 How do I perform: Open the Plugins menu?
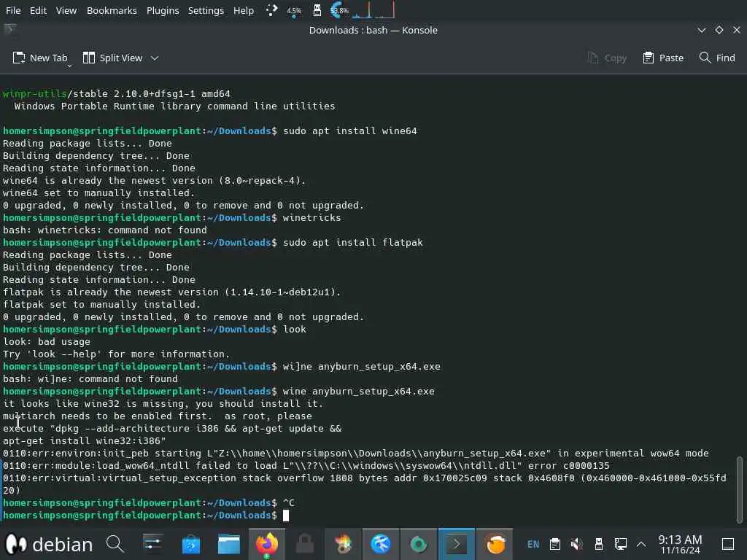tap(163, 10)
